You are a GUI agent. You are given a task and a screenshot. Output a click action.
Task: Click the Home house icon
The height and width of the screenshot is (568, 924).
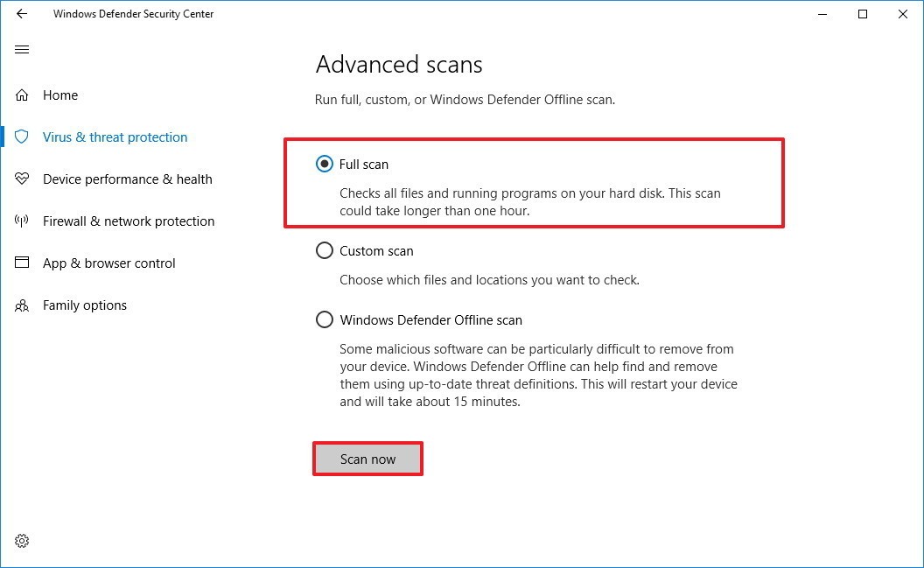pos(22,95)
